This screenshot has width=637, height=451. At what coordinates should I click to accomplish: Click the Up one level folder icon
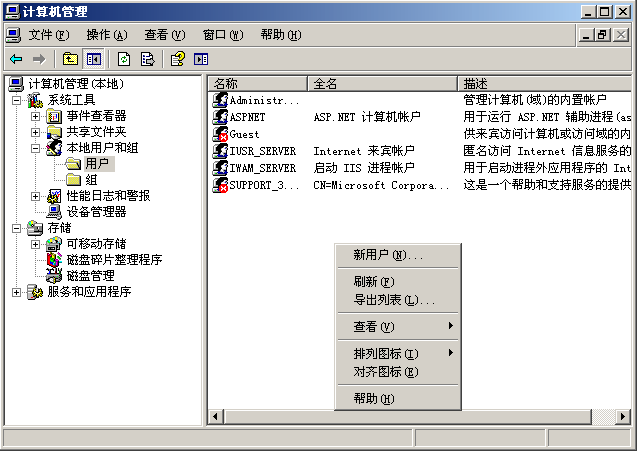click(70, 59)
